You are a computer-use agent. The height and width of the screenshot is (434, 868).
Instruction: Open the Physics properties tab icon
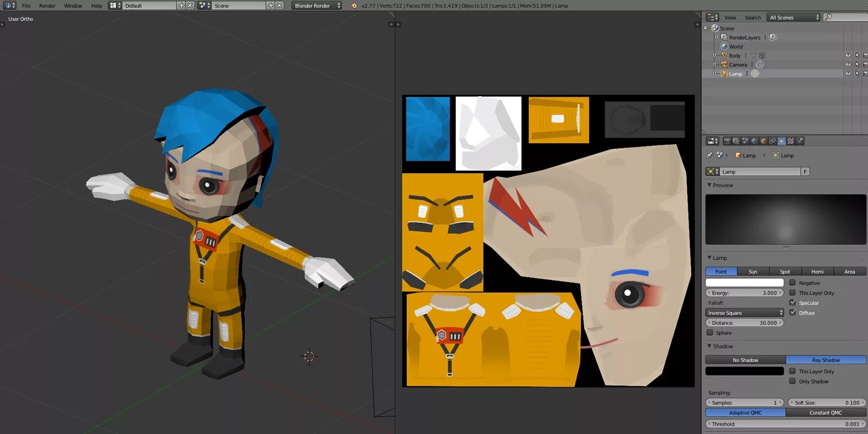[x=800, y=141]
